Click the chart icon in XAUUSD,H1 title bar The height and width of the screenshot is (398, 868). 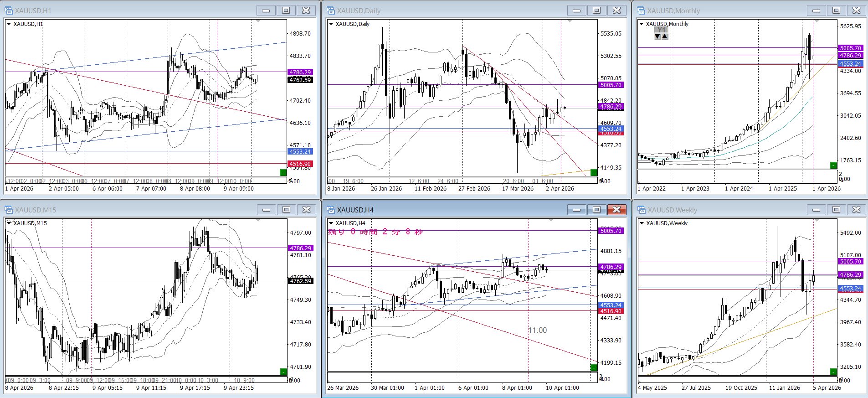9,10
